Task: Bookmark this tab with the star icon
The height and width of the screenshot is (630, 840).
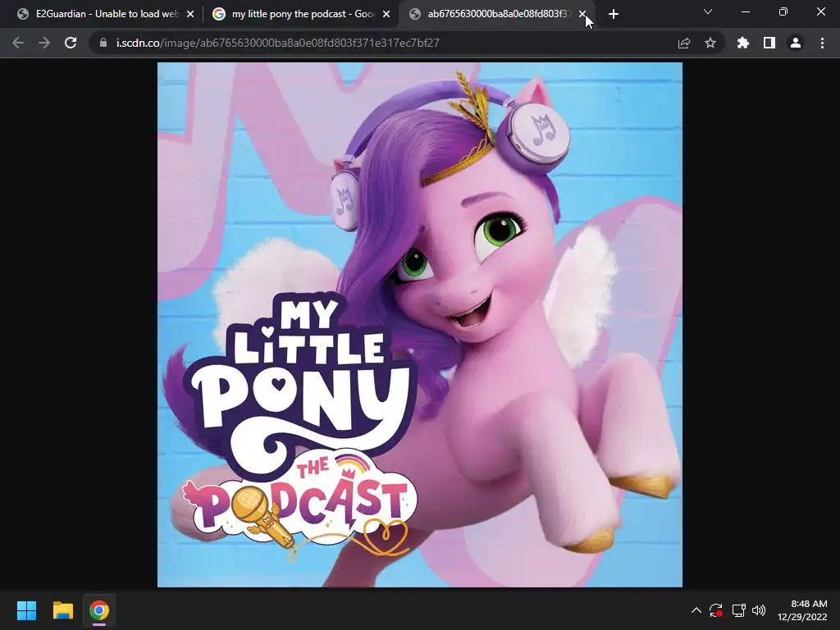Action: (710, 43)
